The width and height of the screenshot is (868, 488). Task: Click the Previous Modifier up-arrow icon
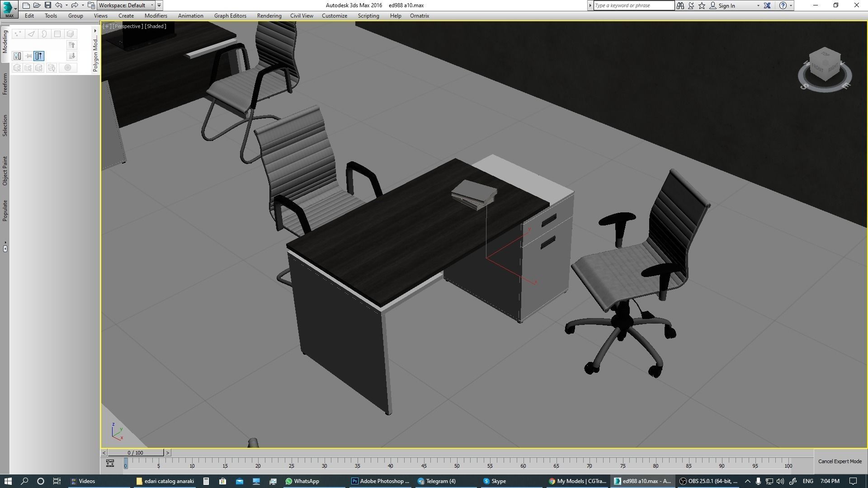coord(71,45)
